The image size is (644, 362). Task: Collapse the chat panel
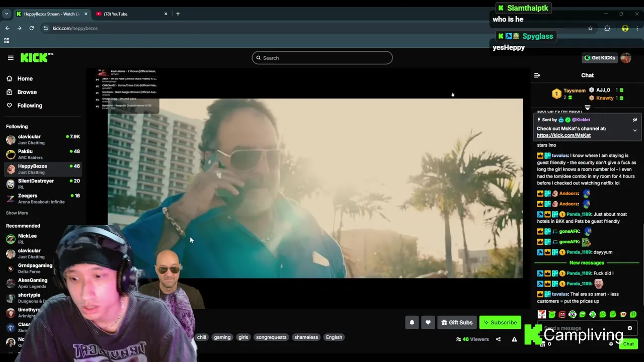click(537, 75)
